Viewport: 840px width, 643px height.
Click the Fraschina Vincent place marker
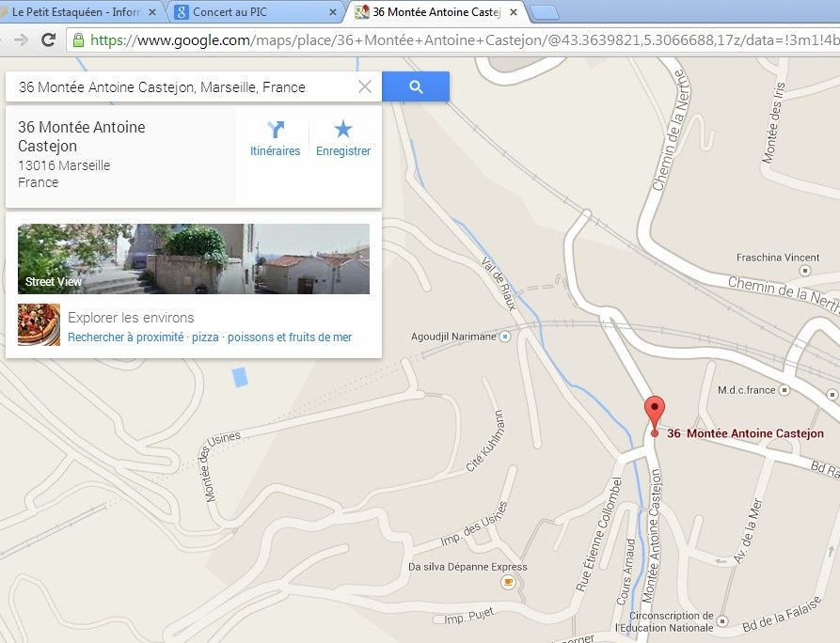(804, 271)
